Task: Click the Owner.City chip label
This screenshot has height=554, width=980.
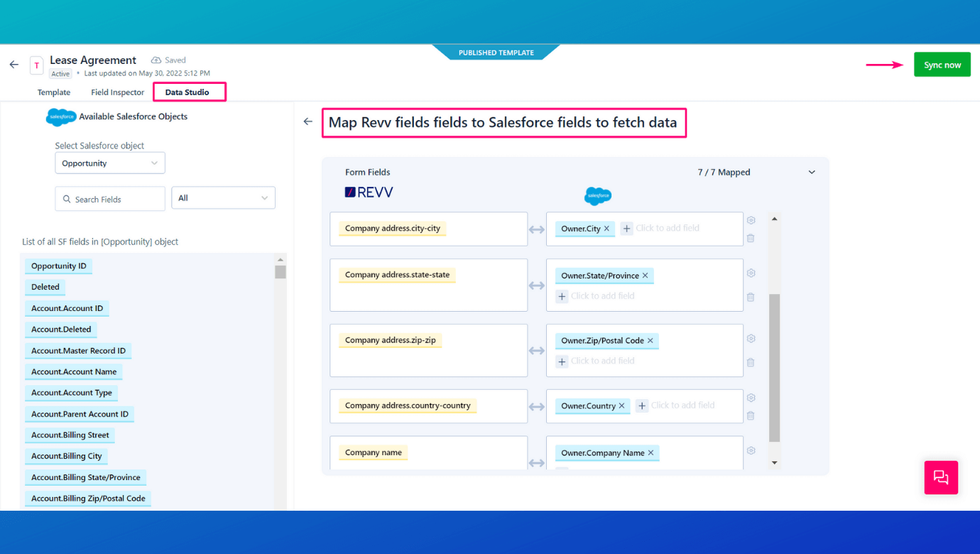Action: (581, 229)
